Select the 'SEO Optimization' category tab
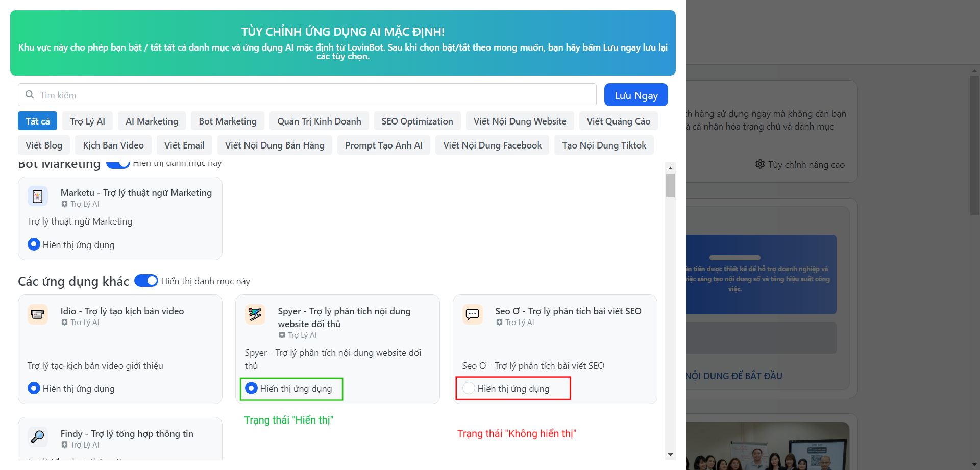This screenshot has width=980, height=470. [417, 121]
